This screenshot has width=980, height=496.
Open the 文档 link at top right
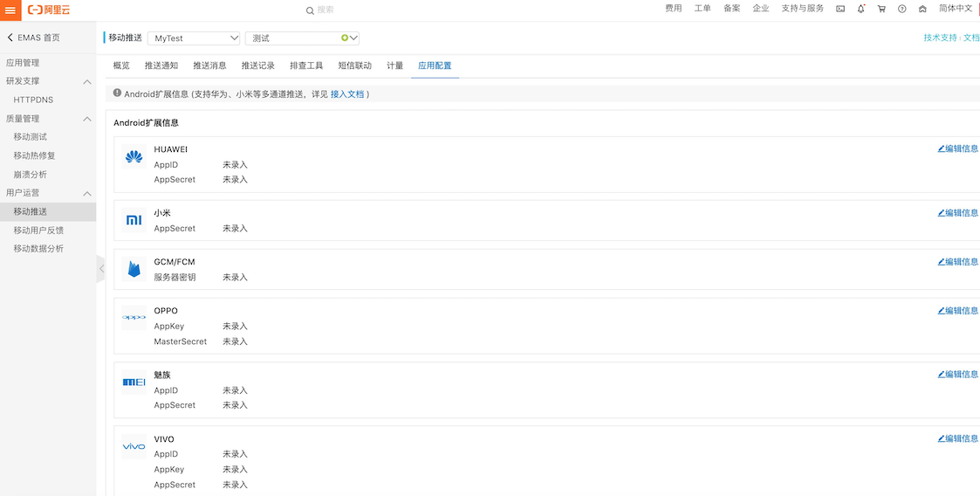pyautogui.click(x=970, y=38)
